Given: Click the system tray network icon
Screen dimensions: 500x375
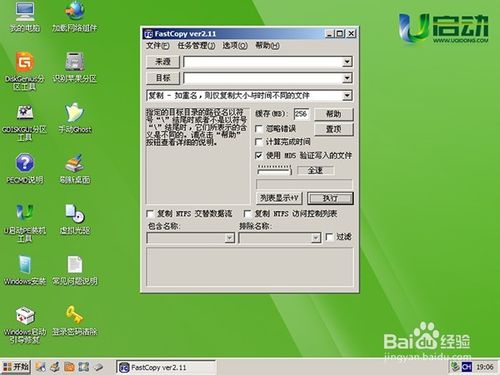Looking at the screenshot, I should tap(455, 367).
